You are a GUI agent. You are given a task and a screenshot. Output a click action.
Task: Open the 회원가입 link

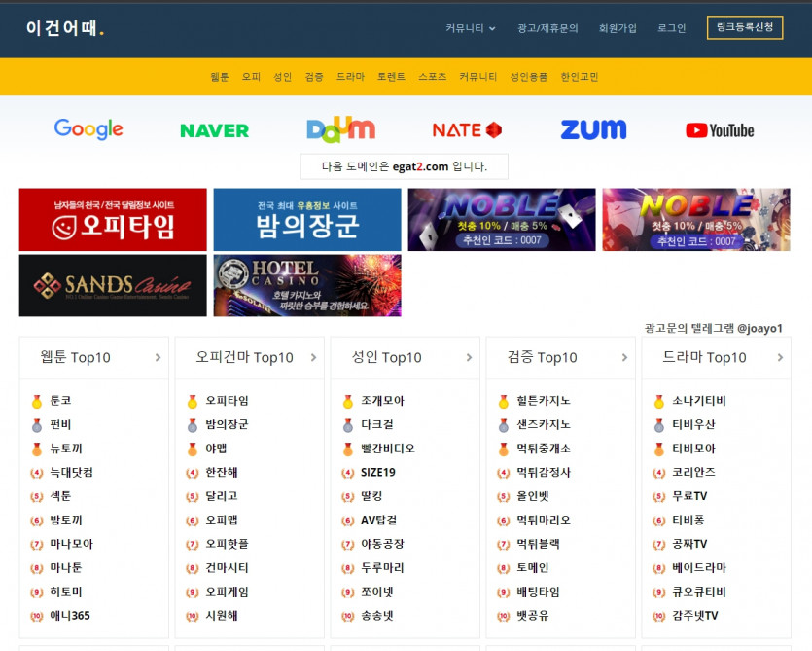[x=618, y=28]
